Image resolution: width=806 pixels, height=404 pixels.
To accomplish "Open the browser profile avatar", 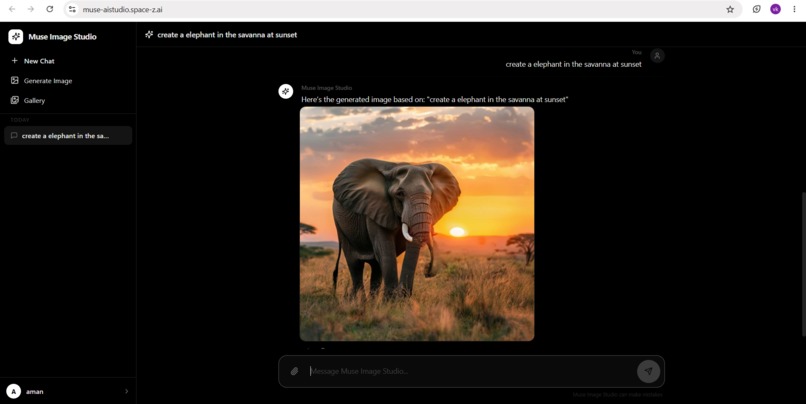I will coord(775,9).
